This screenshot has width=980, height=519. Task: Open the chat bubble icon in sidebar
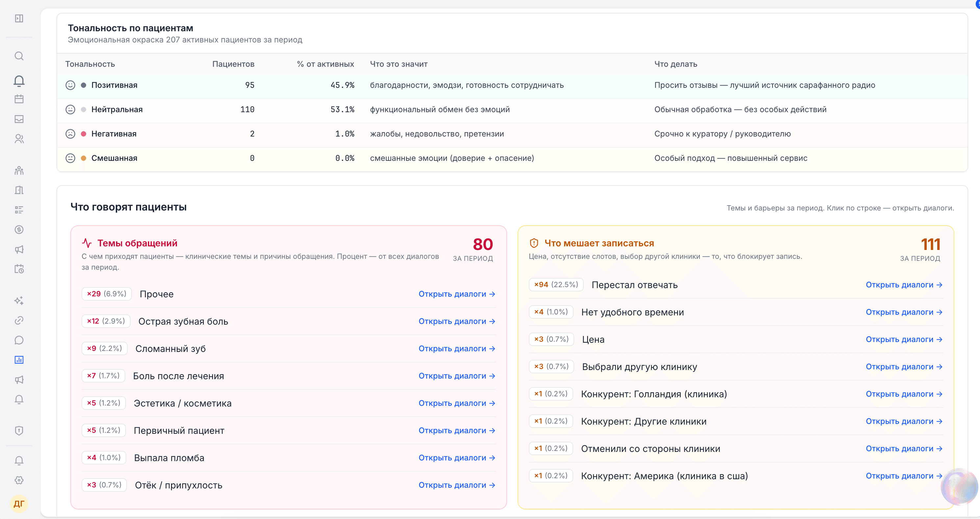pyautogui.click(x=19, y=340)
